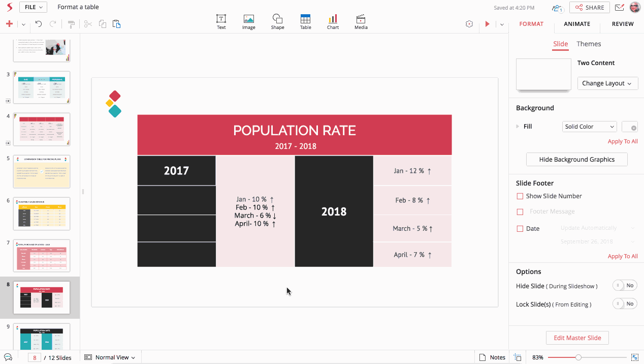Switch to the FORMAT tab
644x364 pixels.
pyautogui.click(x=531, y=24)
